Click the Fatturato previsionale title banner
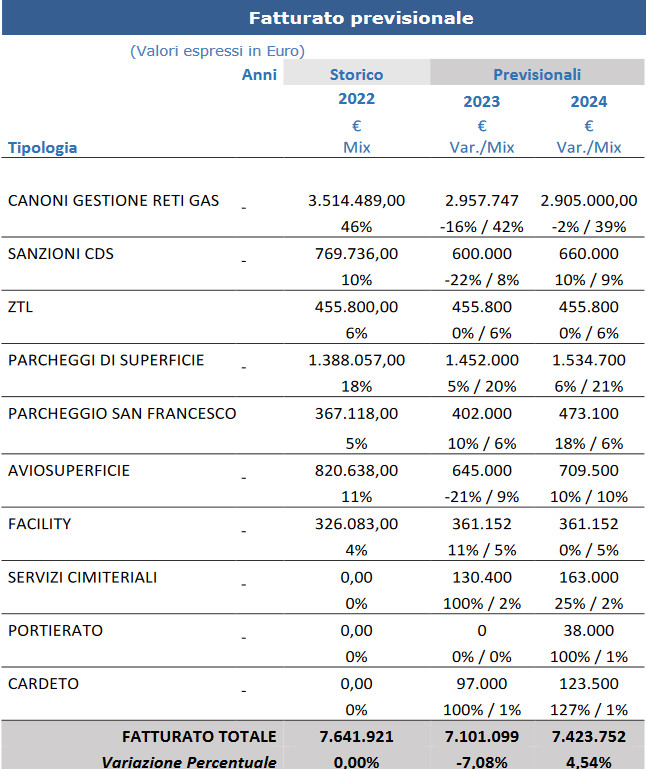This screenshot has height=769, width=647. [324, 18]
